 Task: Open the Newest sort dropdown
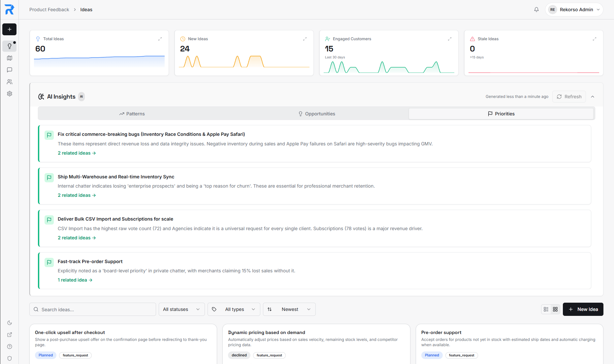click(289, 309)
